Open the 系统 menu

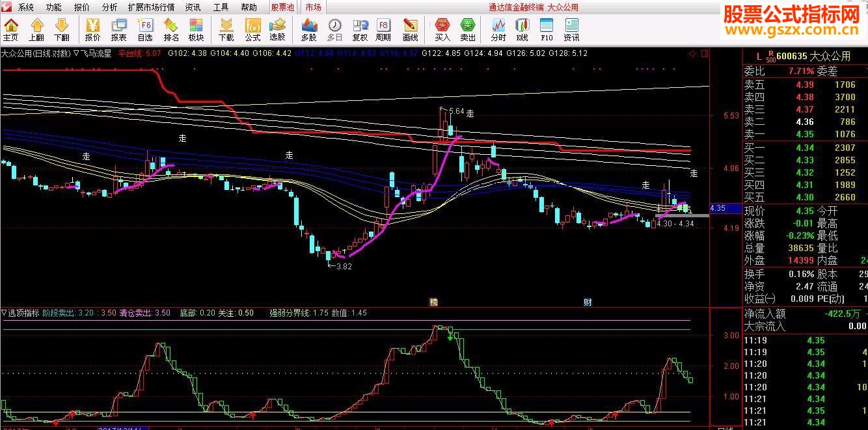click(26, 7)
